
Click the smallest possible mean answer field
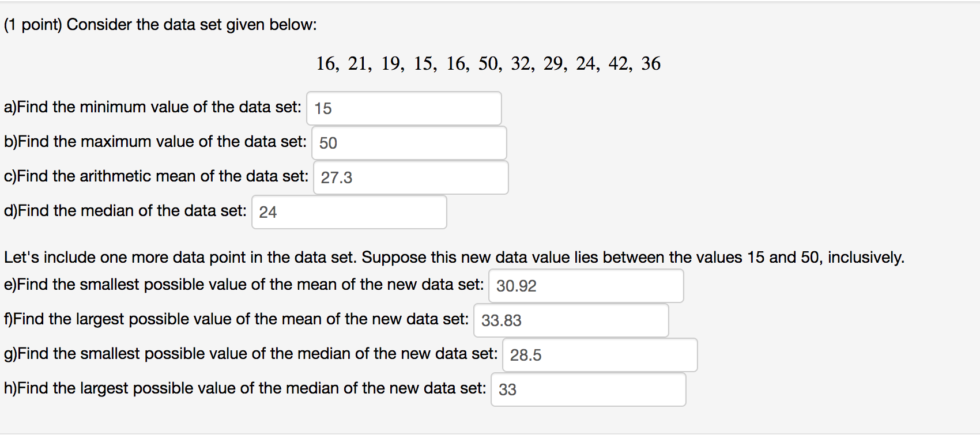(586, 286)
